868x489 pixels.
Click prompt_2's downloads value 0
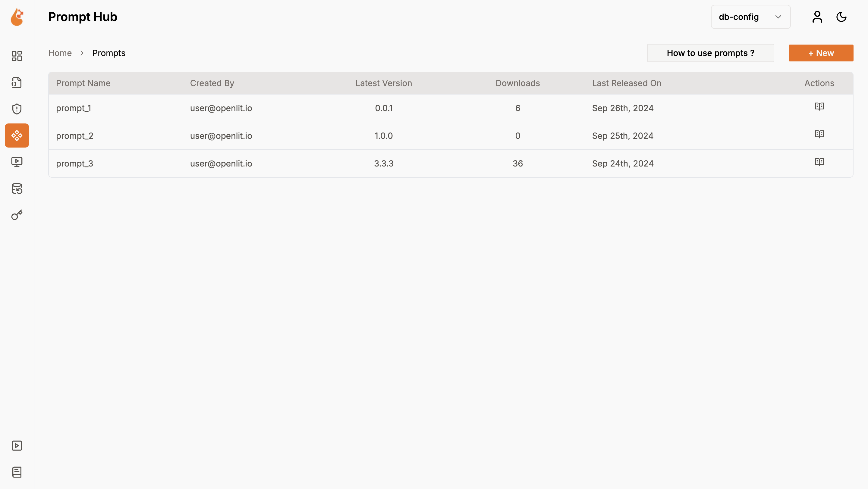pyautogui.click(x=517, y=135)
